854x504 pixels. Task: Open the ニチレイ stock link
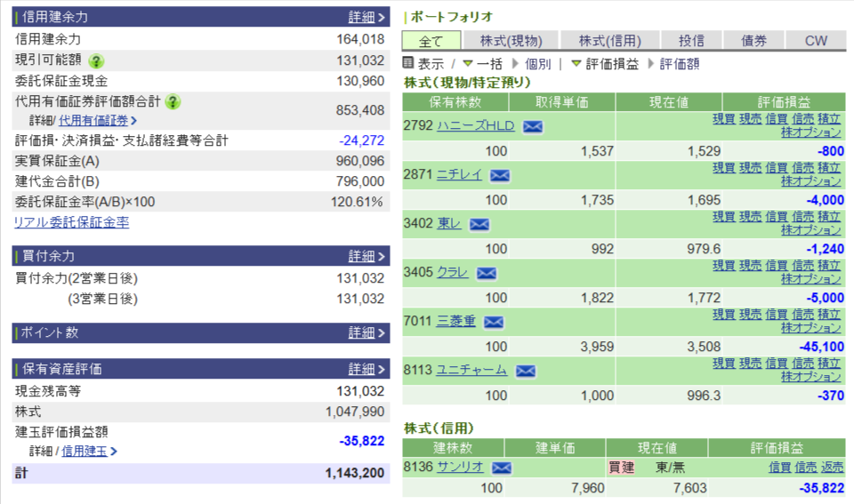(459, 175)
